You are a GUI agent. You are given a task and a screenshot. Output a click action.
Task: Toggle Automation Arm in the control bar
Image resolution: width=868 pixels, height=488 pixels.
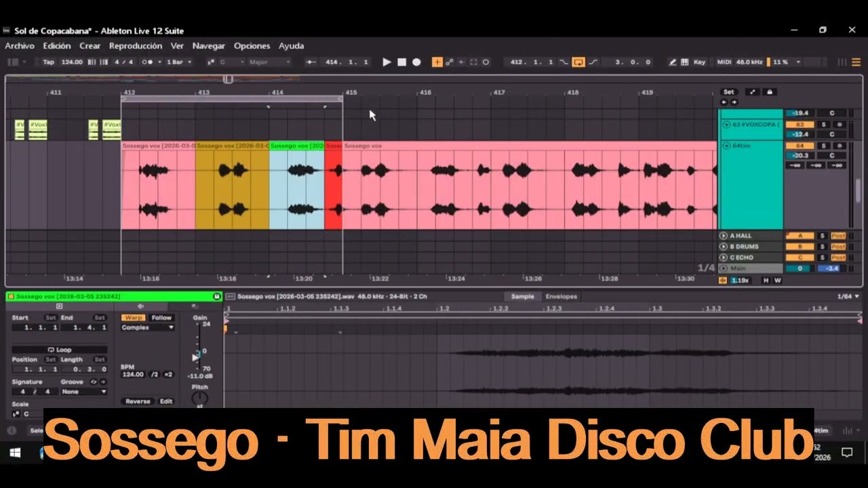click(x=450, y=62)
